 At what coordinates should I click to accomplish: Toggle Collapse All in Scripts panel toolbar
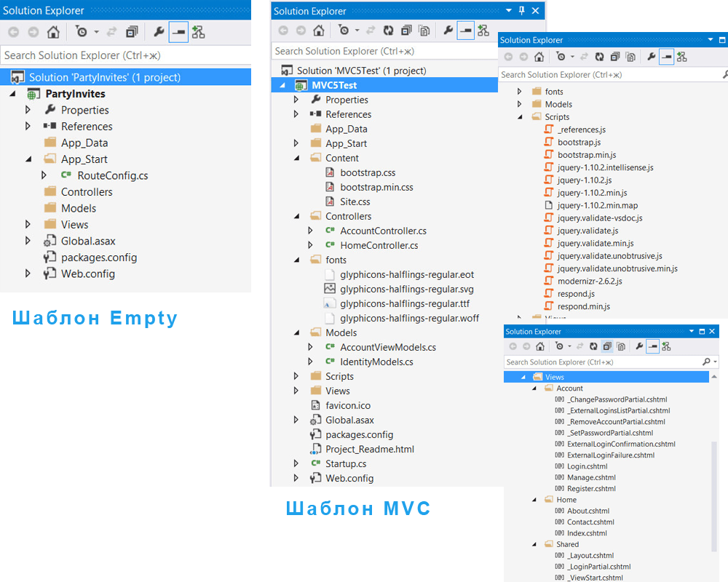(615, 57)
